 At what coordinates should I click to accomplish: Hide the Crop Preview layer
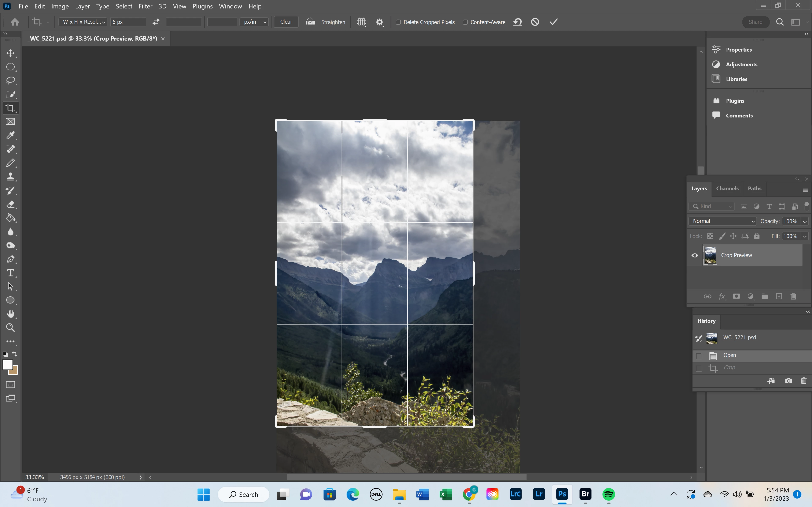pos(695,255)
